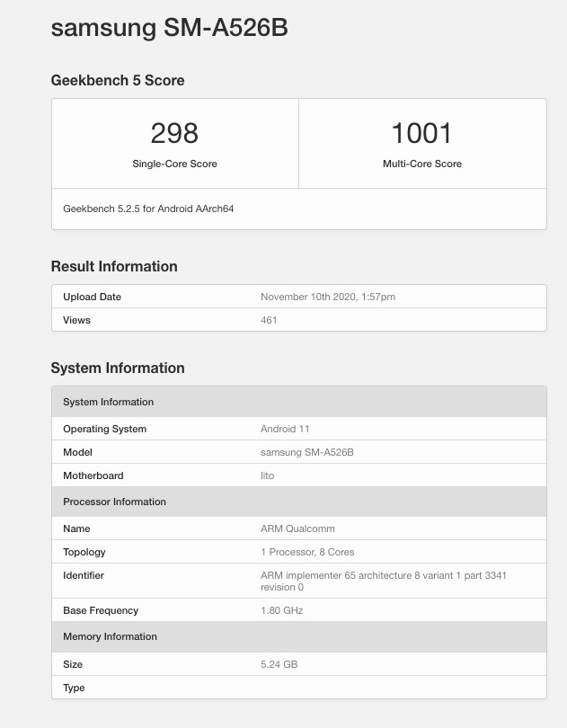Click the Memory Information table header
The image size is (567, 728).
[299, 636]
